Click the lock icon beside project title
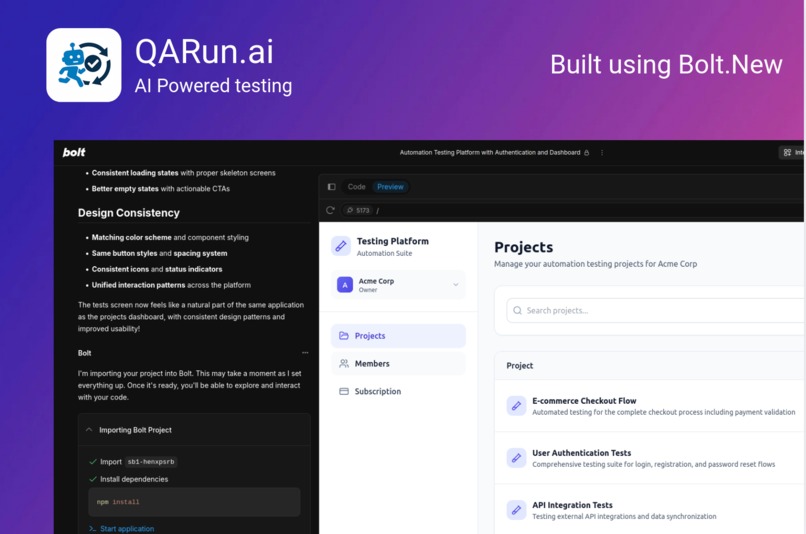This screenshot has width=806, height=534. point(587,153)
